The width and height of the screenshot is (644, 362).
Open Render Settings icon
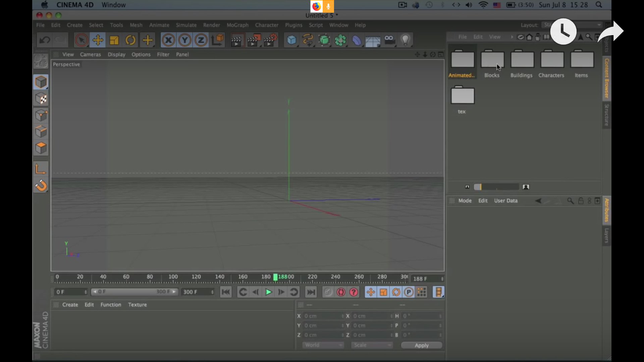271,40
